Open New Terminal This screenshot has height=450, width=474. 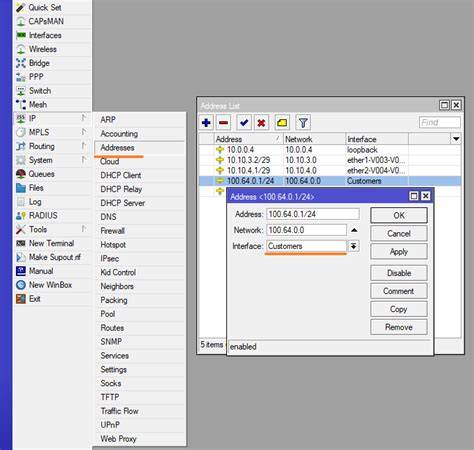tap(51, 244)
